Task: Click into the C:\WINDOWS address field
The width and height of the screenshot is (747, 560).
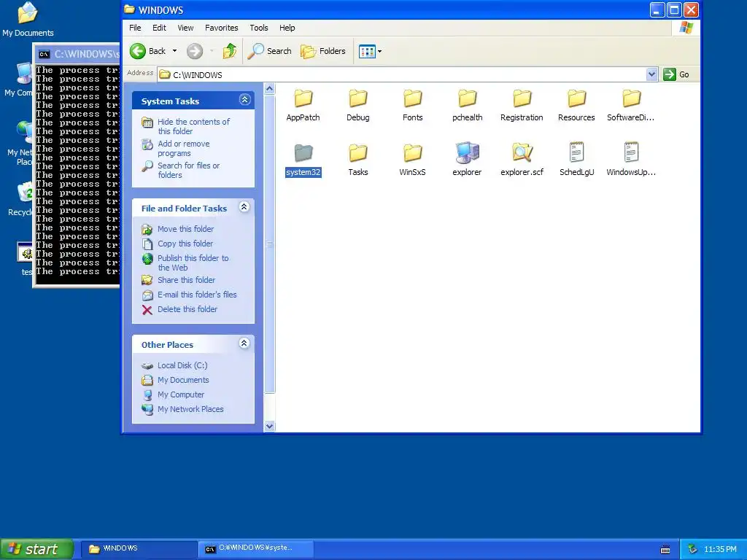Action: point(407,75)
